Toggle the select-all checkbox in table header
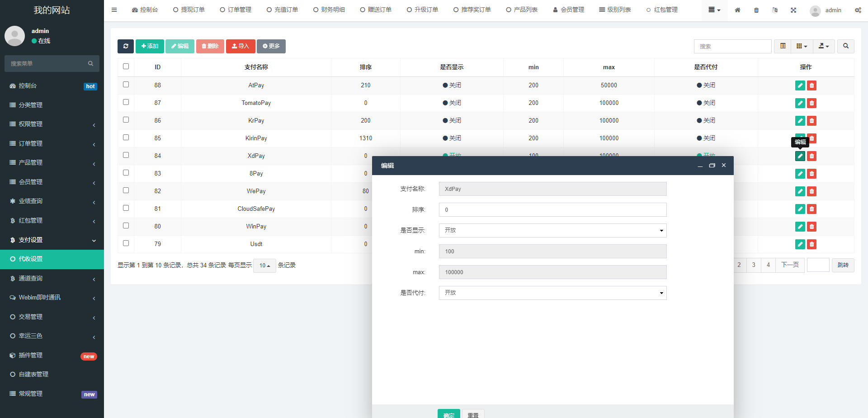This screenshot has width=868, height=418. (x=126, y=66)
